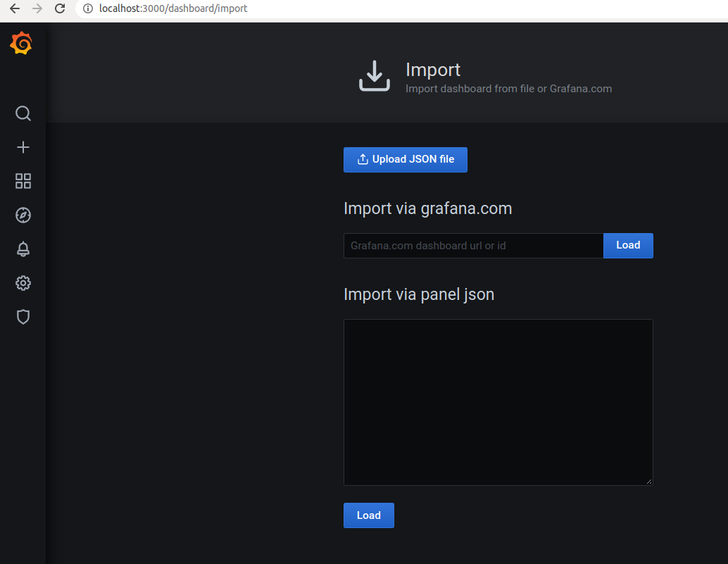Viewport: 728px width, 564px height.
Task: Open the Explore compass icon
Action: click(x=23, y=215)
